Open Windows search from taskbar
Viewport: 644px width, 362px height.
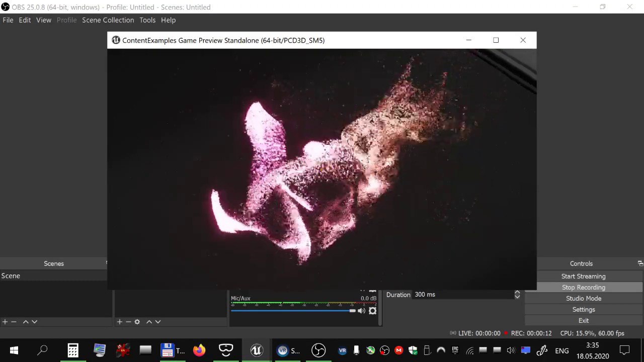click(42, 350)
